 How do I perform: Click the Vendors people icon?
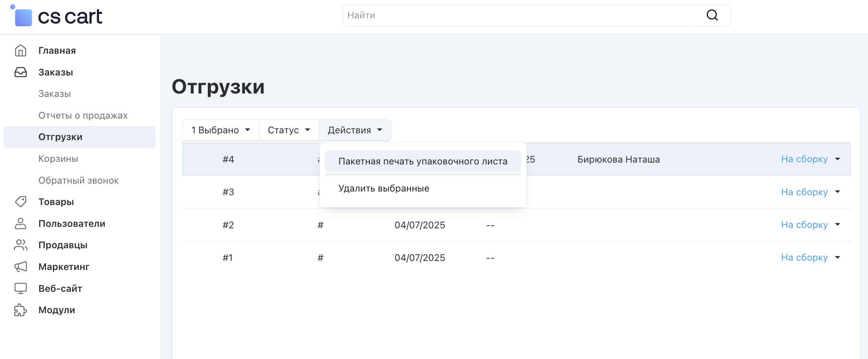tap(21, 245)
